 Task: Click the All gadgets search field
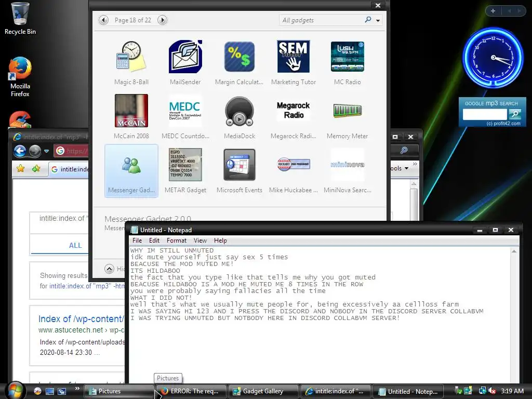(x=321, y=20)
